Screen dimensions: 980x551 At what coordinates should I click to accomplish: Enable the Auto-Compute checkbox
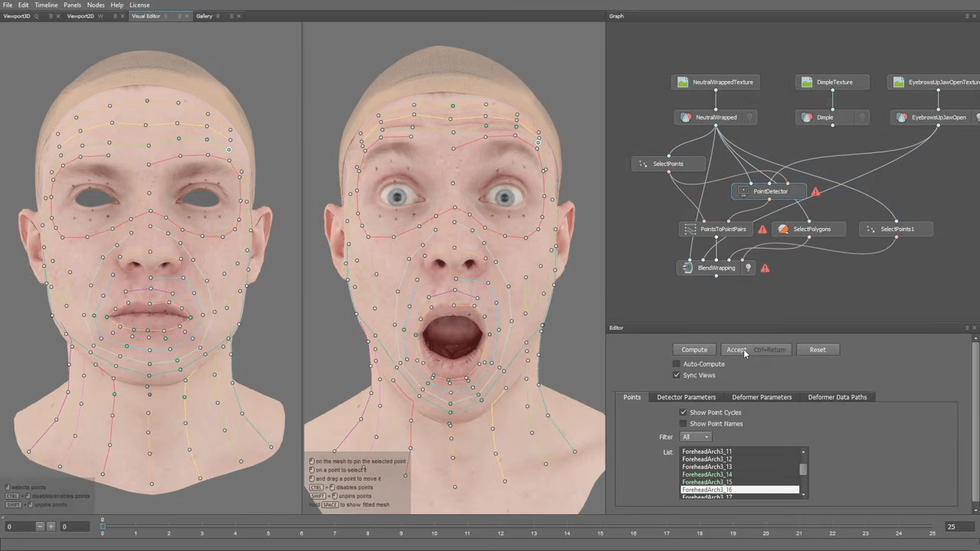[676, 364]
